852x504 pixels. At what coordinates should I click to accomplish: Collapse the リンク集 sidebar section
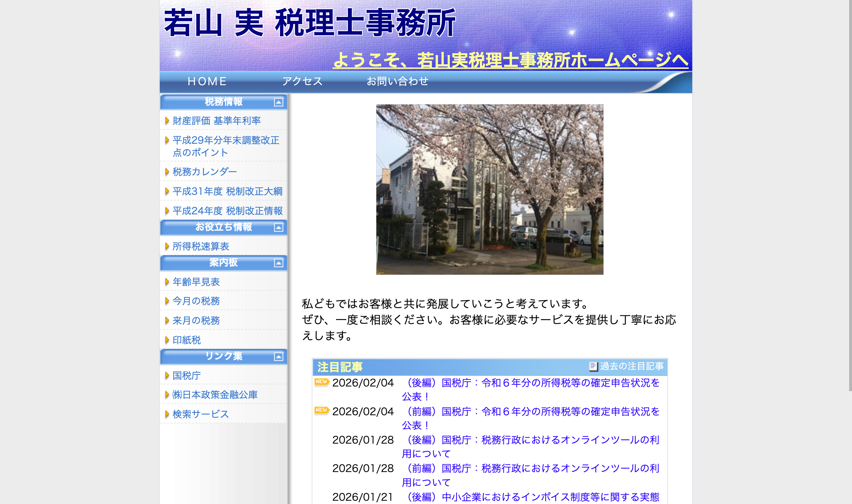pyautogui.click(x=278, y=357)
